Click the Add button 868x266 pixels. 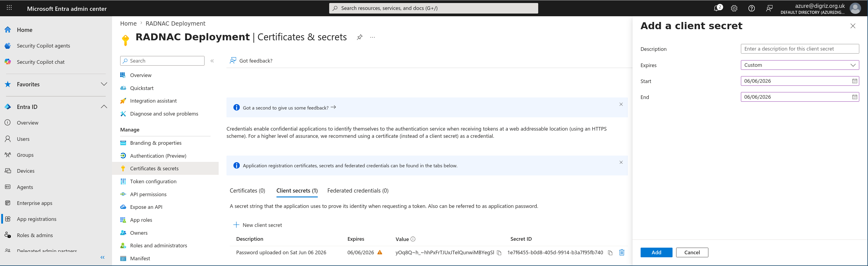click(x=656, y=252)
